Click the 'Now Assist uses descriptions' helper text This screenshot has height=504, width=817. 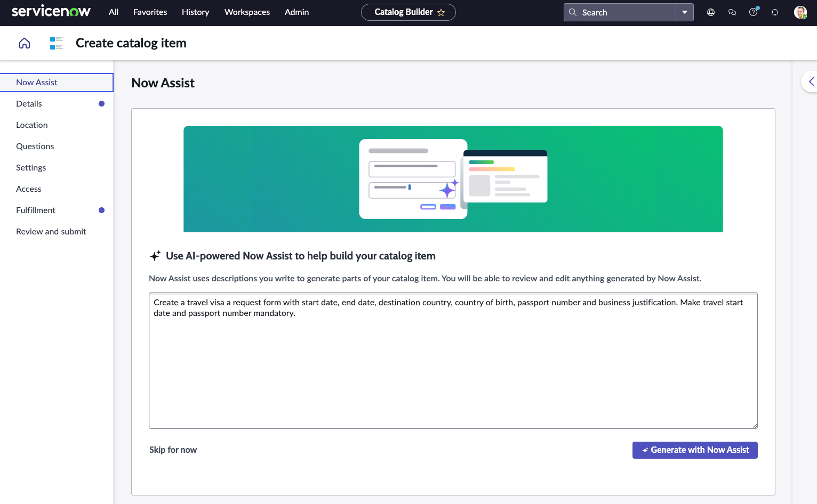(x=425, y=279)
